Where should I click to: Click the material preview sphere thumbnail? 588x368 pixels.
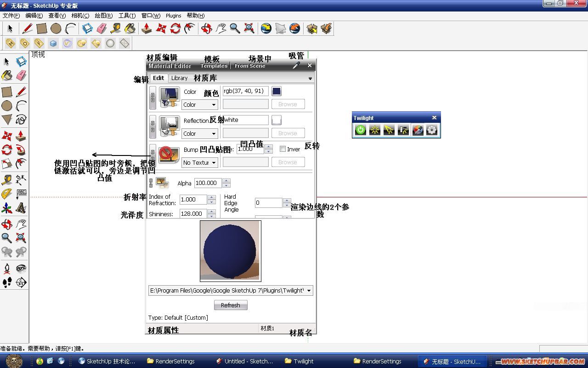point(231,251)
